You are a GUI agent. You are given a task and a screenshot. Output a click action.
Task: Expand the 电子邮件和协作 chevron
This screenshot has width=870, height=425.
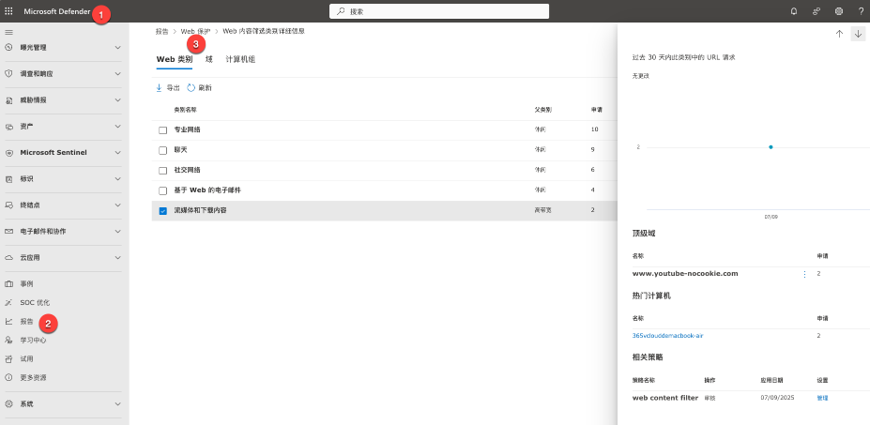pos(118,231)
